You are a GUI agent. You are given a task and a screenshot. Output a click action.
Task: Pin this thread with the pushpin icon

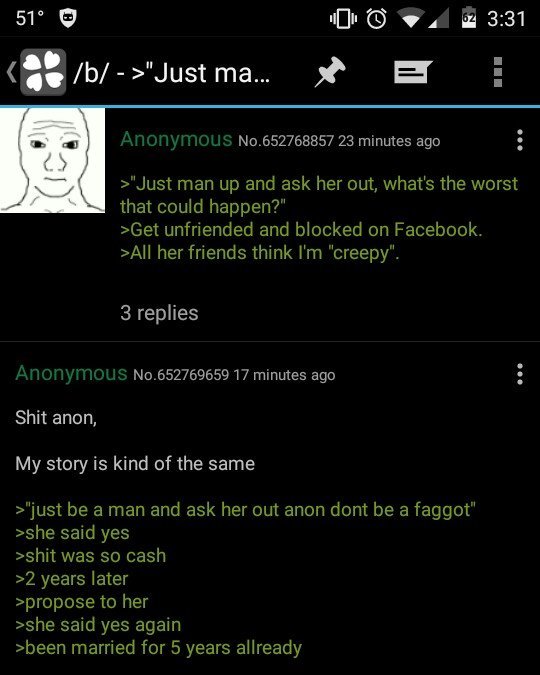329,71
